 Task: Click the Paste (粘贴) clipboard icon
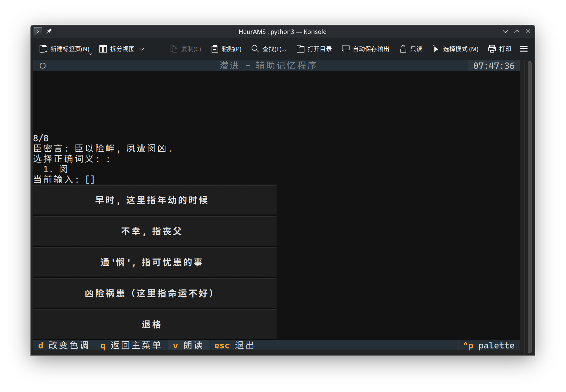click(215, 49)
